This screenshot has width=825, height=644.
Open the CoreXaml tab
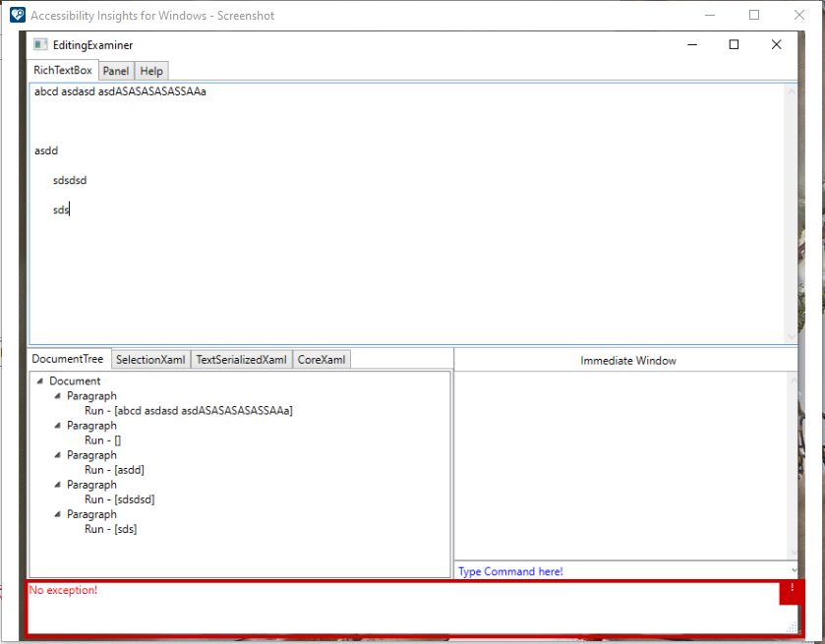[321, 359]
